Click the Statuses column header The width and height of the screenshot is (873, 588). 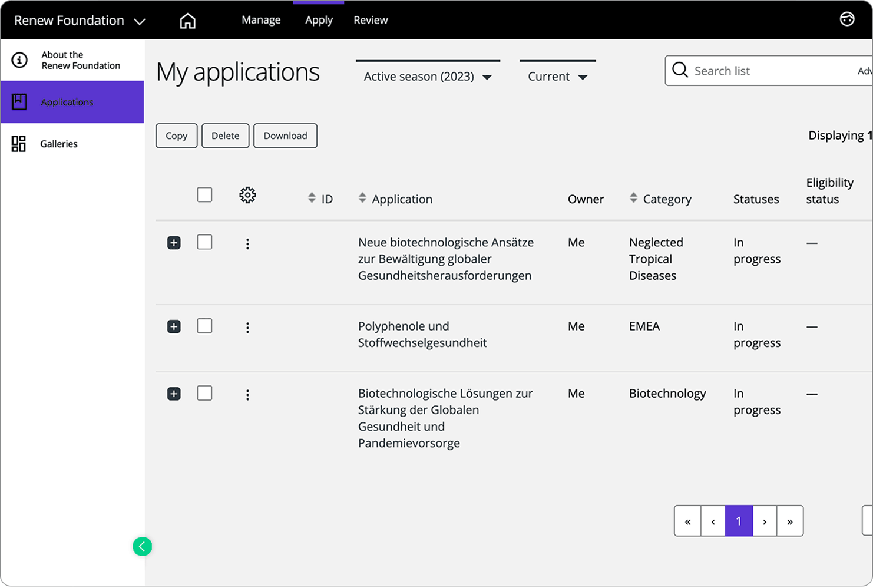(756, 199)
